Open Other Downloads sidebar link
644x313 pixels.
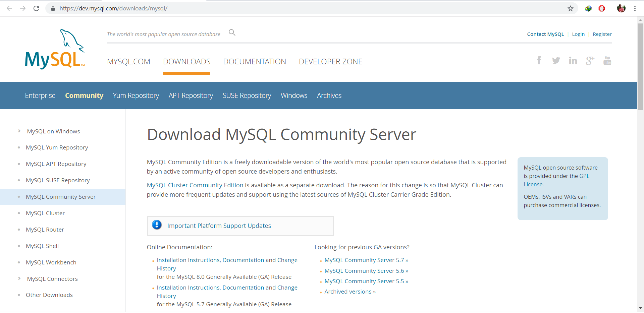click(x=49, y=295)
